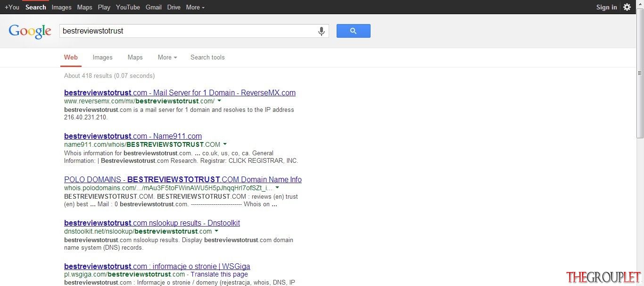This screenshot has height=286, width=644.
Task: Open Drive in the top bar
Action: pos(174,7)
